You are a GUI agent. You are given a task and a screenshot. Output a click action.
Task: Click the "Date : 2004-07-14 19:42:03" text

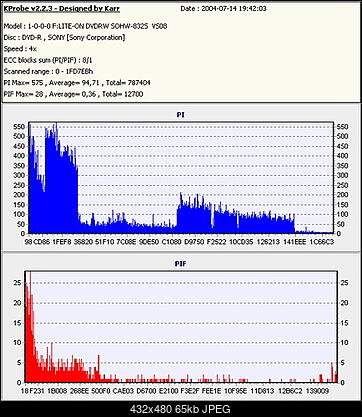coord(223,9)
